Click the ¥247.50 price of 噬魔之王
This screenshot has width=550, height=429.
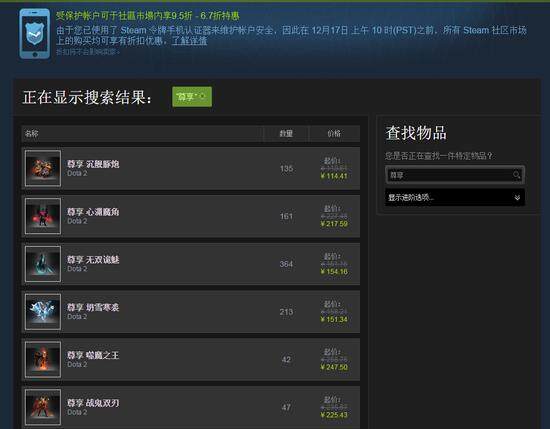[x=334, y=367]
